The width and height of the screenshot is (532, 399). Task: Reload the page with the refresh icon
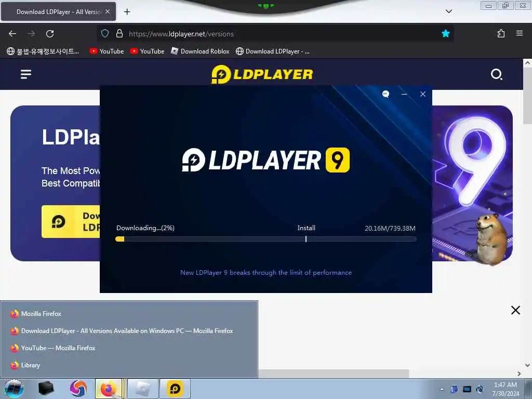coord(50,34)
